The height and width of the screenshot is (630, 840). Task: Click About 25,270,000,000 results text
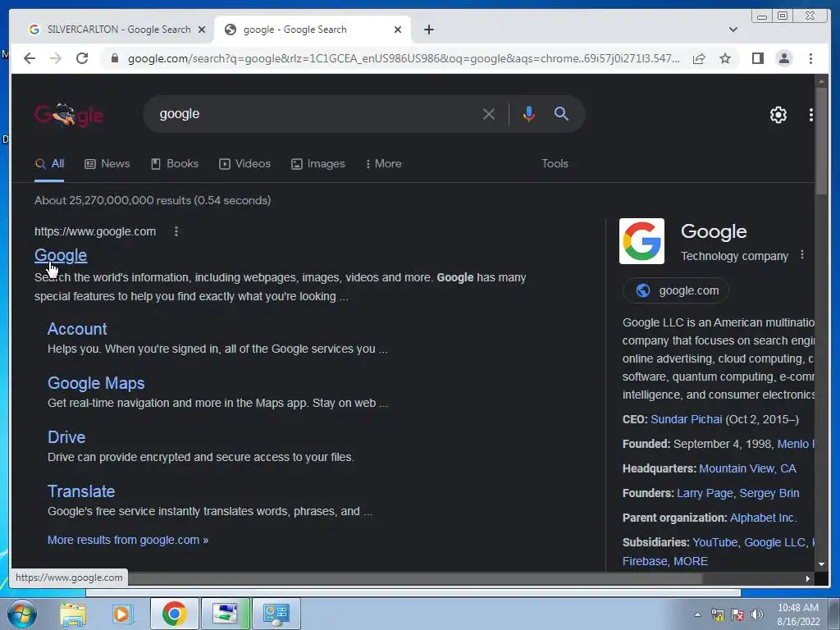153,200
